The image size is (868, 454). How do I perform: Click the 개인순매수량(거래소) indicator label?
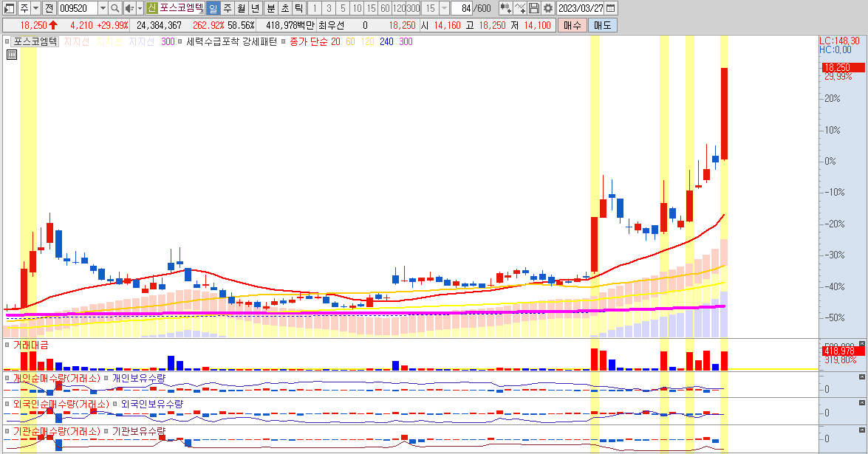(x=56, y=378)
